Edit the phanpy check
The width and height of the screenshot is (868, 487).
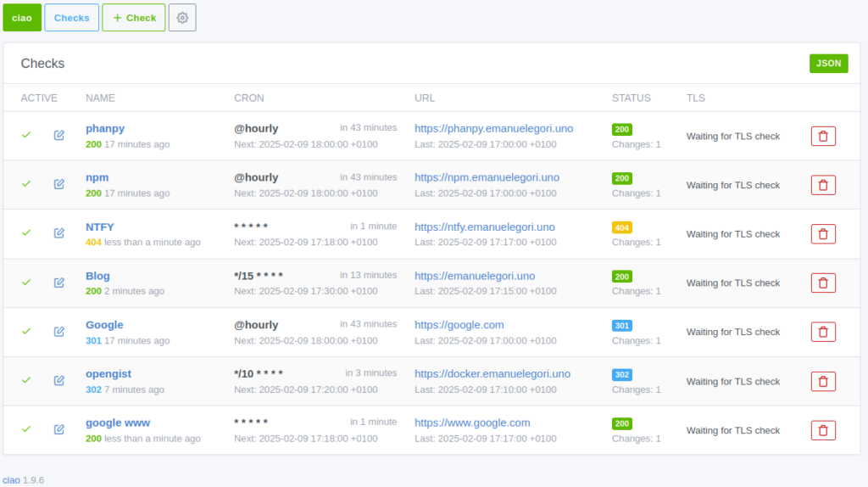click(x=59, y=135)
